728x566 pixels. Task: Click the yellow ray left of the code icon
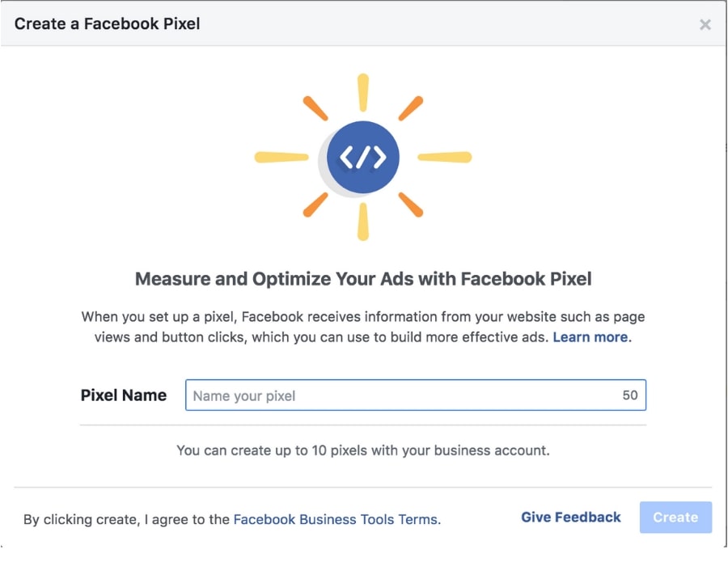[x=281, y=157]
